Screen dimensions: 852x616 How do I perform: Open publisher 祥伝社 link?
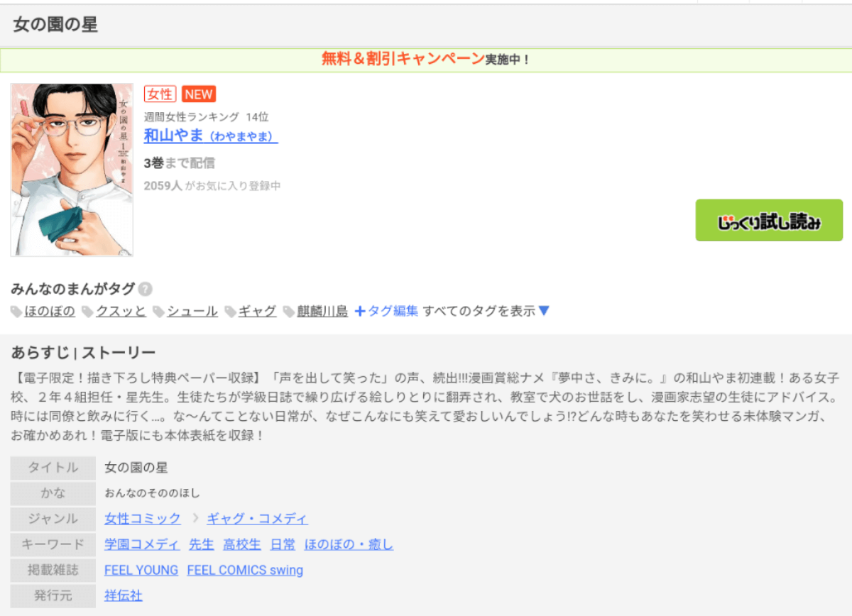tap(124, 595)
